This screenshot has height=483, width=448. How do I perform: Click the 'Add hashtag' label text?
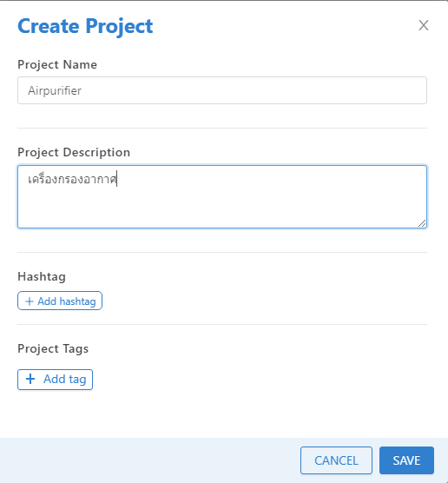(x=67, y=301)
